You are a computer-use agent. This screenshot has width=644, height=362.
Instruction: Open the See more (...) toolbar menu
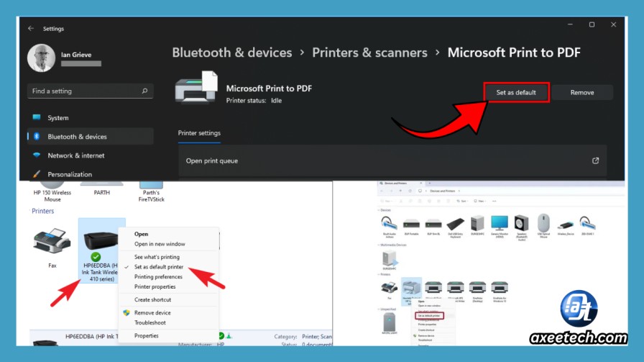[x=494, y=202]
